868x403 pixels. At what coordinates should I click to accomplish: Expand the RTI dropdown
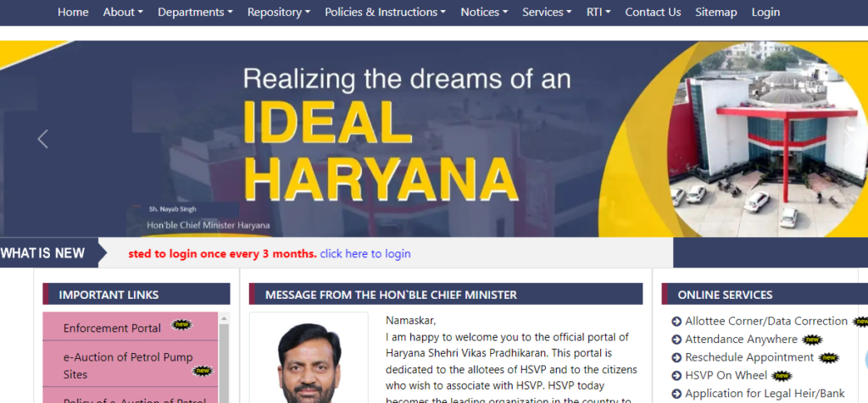coord(598,12)
